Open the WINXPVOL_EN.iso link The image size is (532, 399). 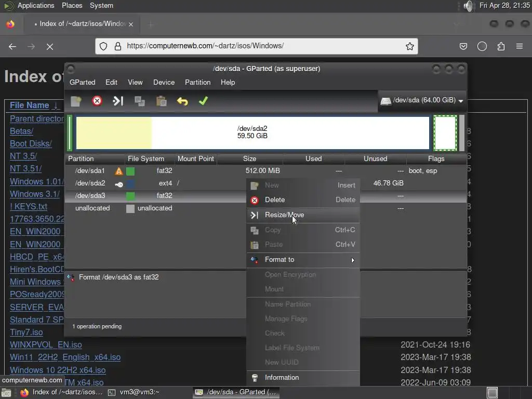46,345
